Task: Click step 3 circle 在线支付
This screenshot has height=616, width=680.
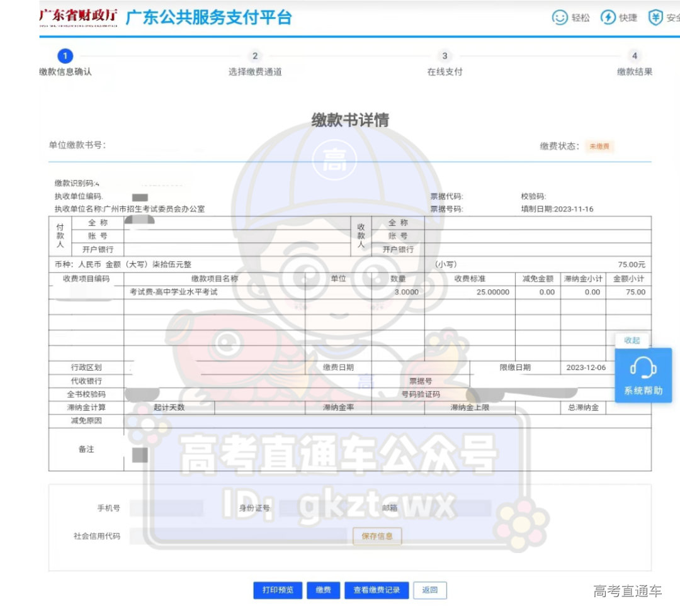Action: click(445, 56)
